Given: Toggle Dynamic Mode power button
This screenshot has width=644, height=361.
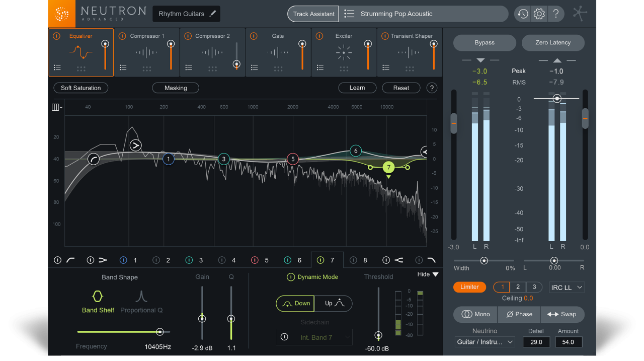Looking at the screenshot, I should pyautogui.click(x=291, y=277).
